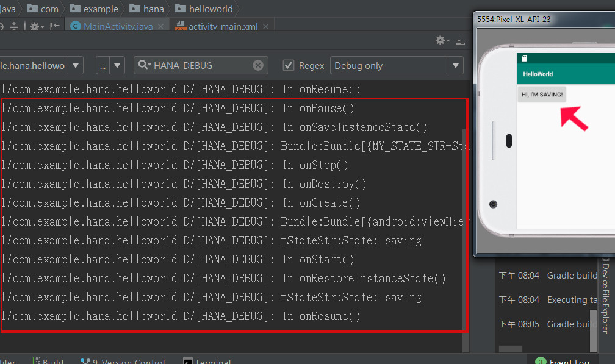The image size is (615, 364).
Task: Click the example folder icon in breadcrumb
Action: pos(75,8)
